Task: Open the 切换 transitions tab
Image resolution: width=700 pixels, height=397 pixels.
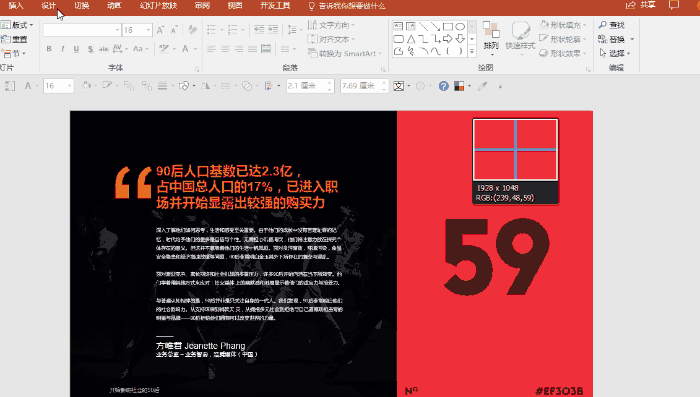Action: (x=81, y=5)
